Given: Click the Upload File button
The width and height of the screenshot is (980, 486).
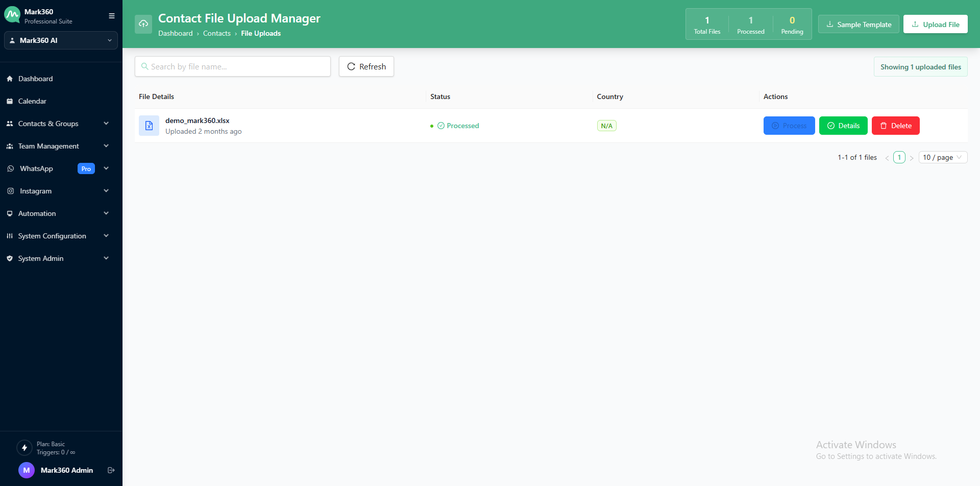Looking at the screenshot, I should [x=936, y=24].
